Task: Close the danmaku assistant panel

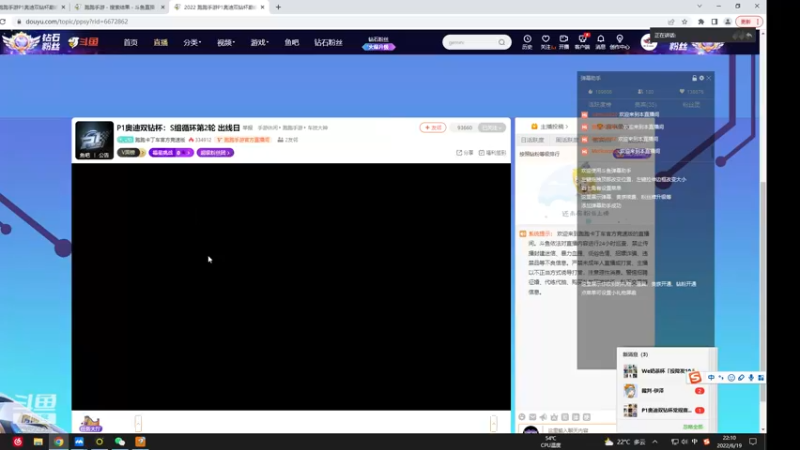Action: pos(709,78)
